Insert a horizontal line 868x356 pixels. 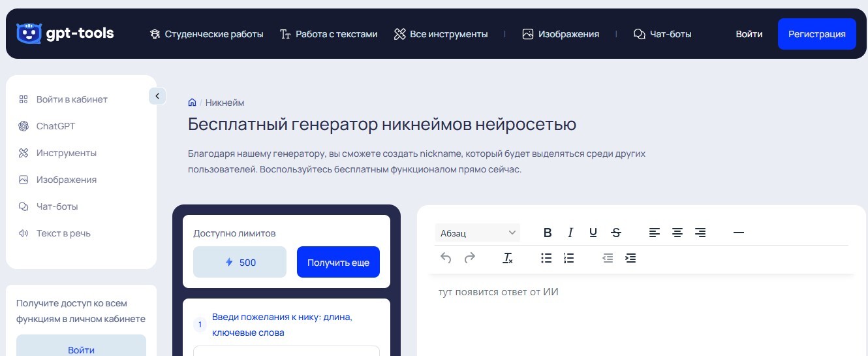[739, 233]
